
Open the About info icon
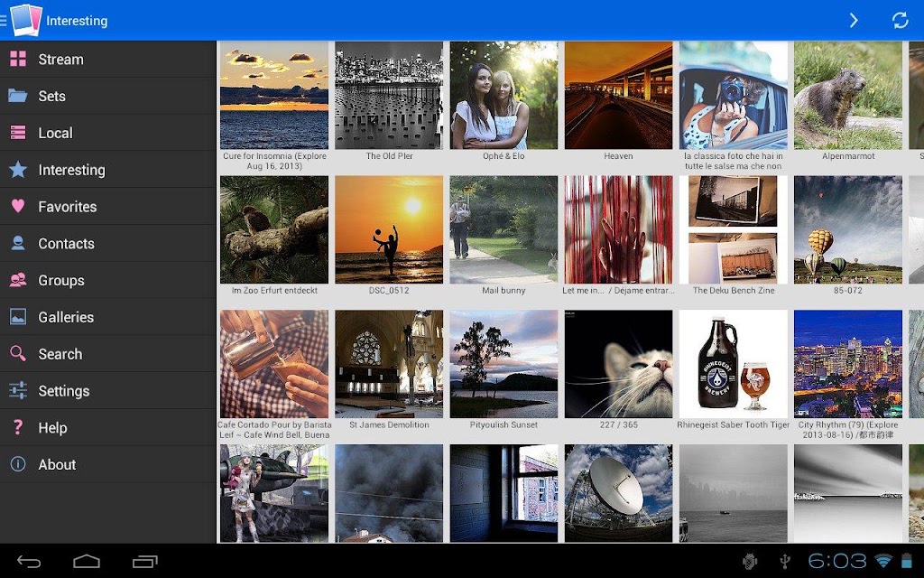pos(18,464)
